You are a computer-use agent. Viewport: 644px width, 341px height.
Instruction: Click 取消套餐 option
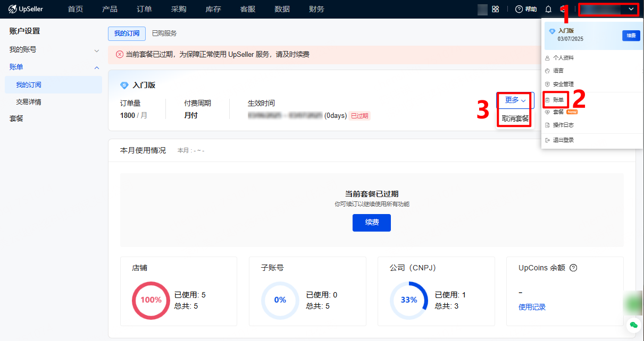click(x=515, y=118)
